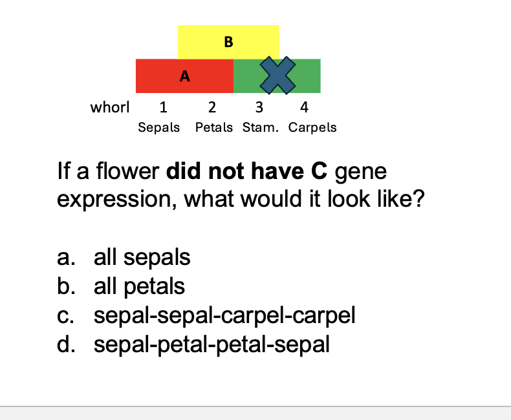Click the red A gene block

162,76
